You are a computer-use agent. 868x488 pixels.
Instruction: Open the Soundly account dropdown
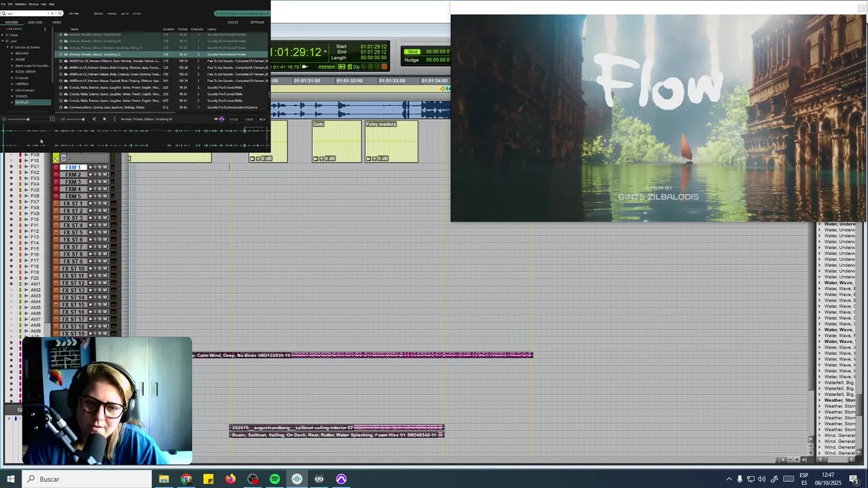[x=242, y=14]
